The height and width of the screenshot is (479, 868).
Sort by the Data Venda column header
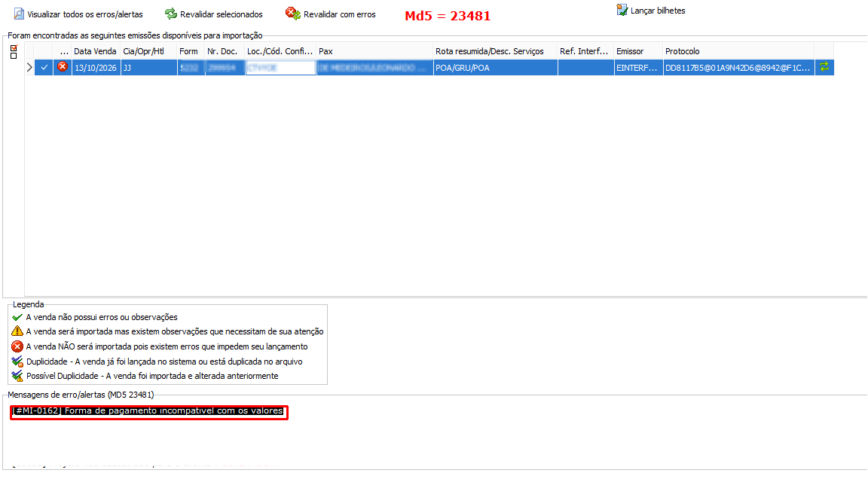click(x=96, y=51)
